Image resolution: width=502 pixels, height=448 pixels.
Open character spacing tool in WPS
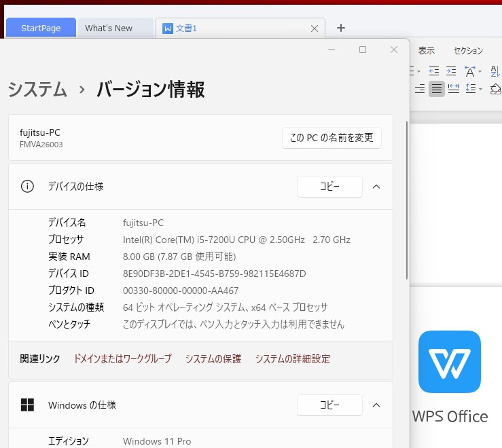point(469,71)
